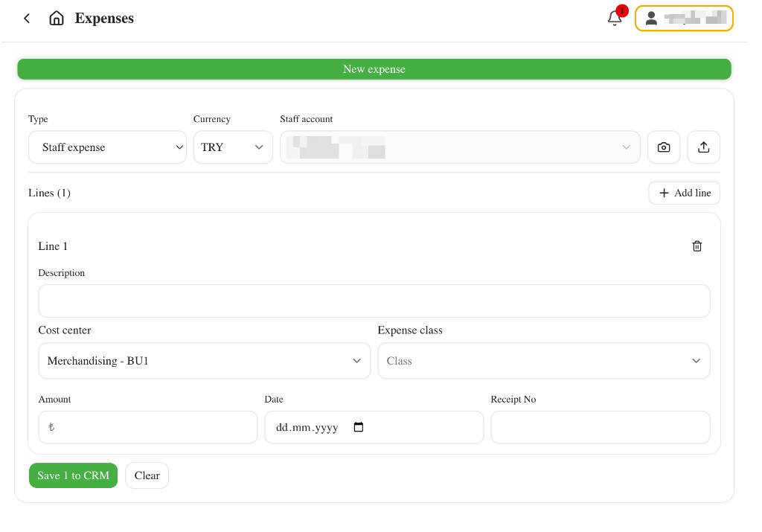The width and height of the screenshot is (762, 532).
Task: Add a new expense line
Action: [x=685, y=193]
